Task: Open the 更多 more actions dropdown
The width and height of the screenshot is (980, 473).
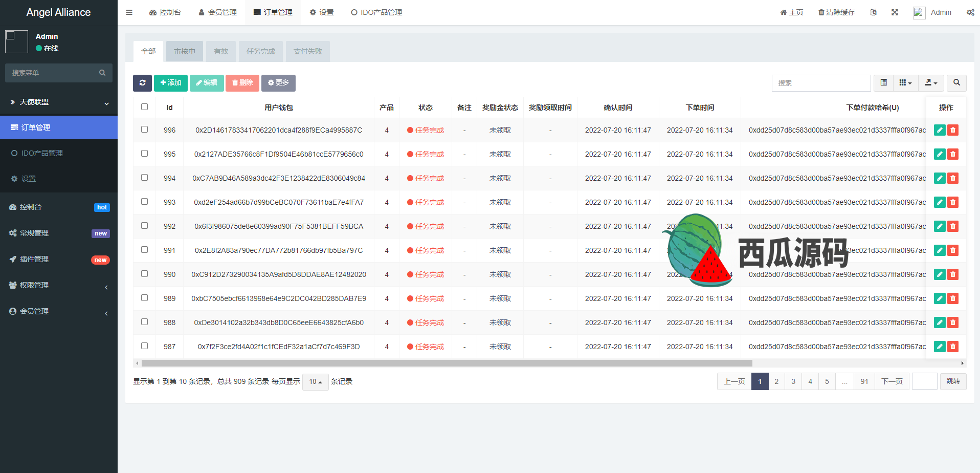Action: (278, 83)
